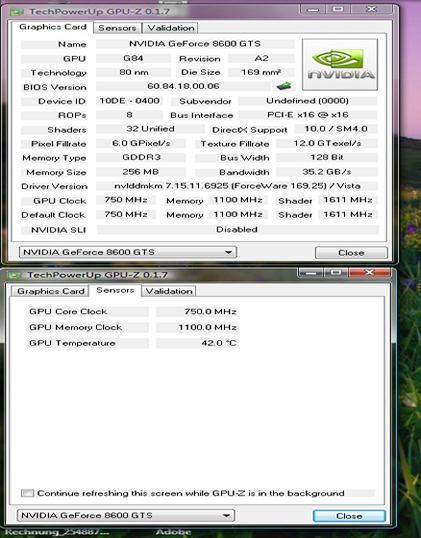The height and width of the screenshot is (538, 421).
Task: Click Bandwidth value 35.2 GB/s
Action: tap(327, 172)
